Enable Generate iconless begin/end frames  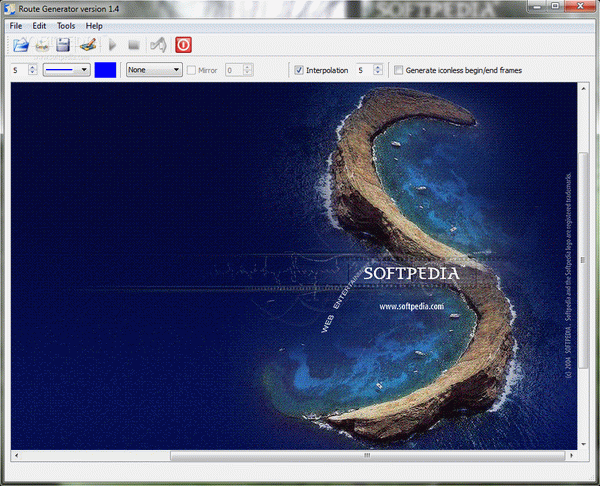point(399,71)
